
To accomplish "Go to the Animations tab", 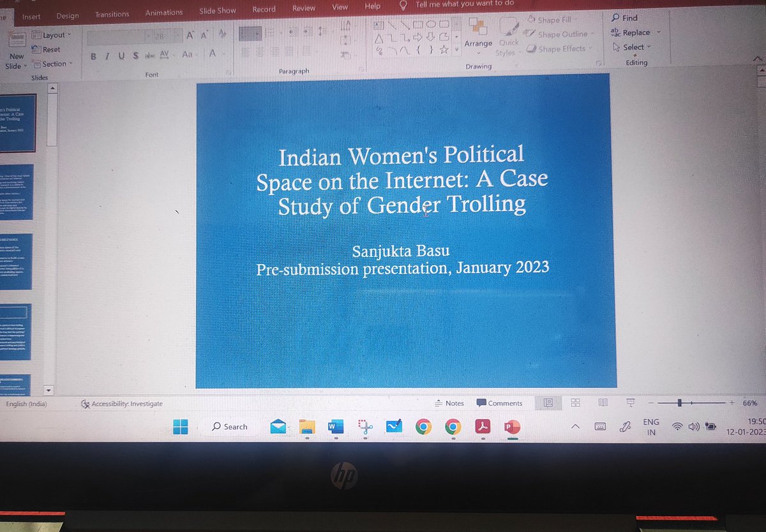I will pos(163,13).
